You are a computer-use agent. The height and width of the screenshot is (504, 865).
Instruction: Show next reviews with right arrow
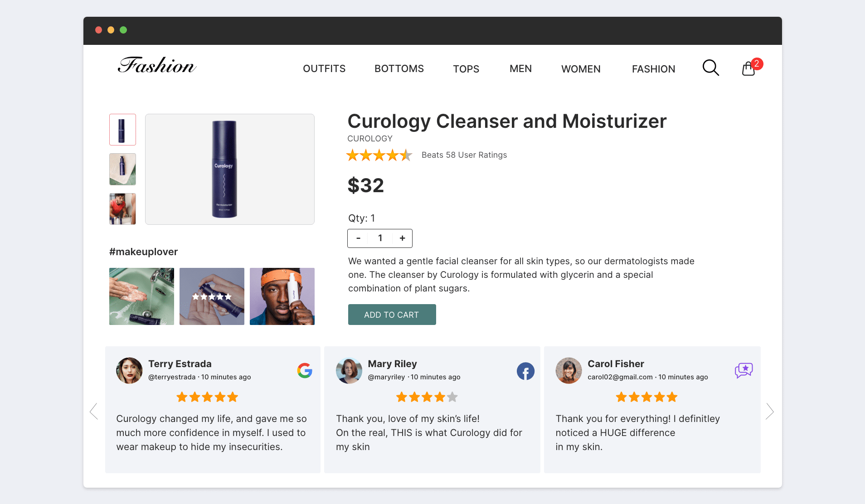769,412
